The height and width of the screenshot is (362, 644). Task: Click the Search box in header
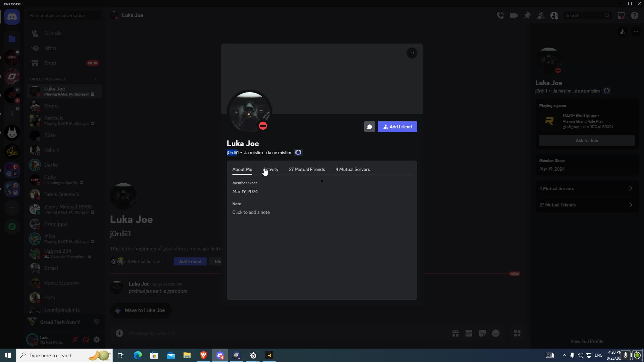pos(587,15)
